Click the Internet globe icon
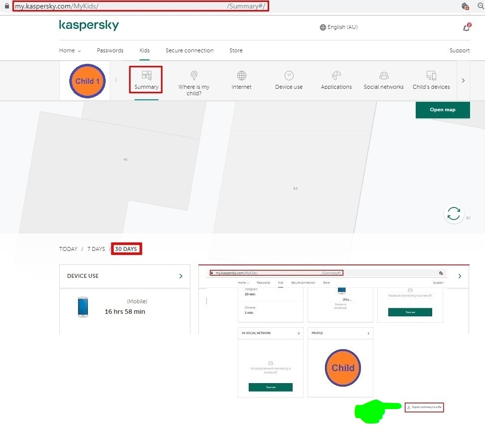The height and width of the screenshot is (448, 485). 242,75
